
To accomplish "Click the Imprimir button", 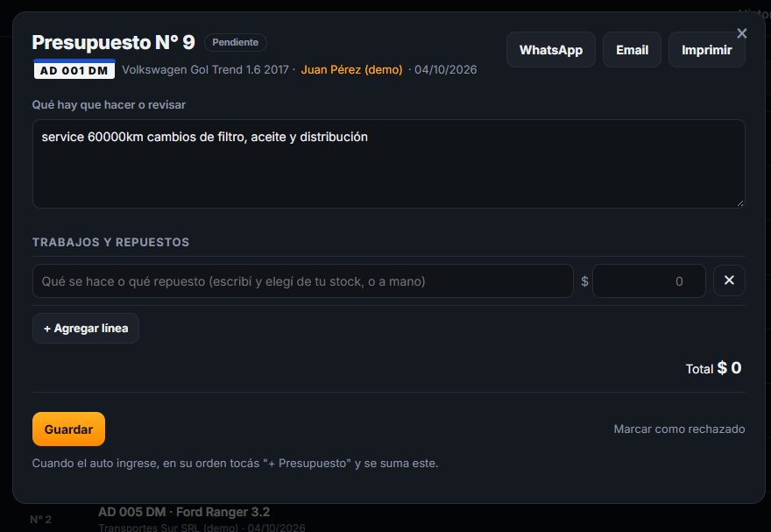I will [x=706, y=50].
